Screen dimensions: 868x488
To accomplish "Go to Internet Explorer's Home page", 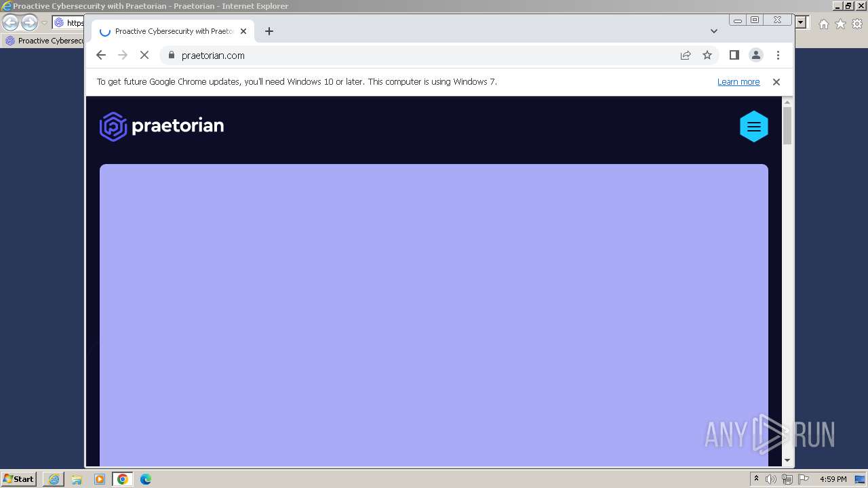I will point(824,24).
